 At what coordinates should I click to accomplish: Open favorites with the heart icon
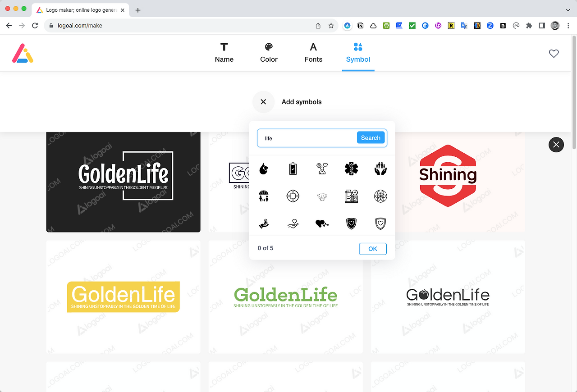coord(554,54)
